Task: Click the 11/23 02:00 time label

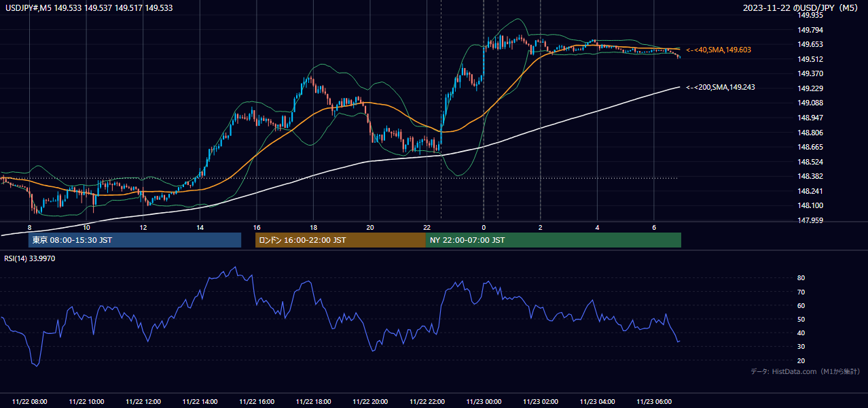Action: [540, 402]
